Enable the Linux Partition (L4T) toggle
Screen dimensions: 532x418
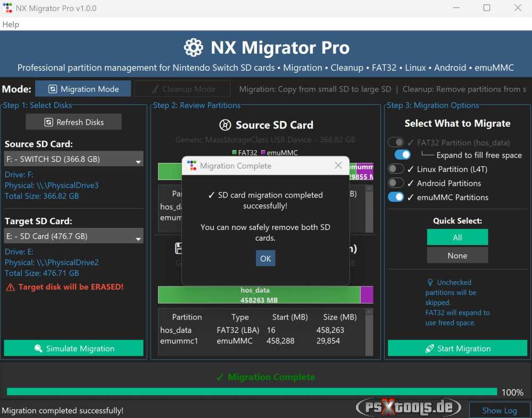tap(395, 169)
